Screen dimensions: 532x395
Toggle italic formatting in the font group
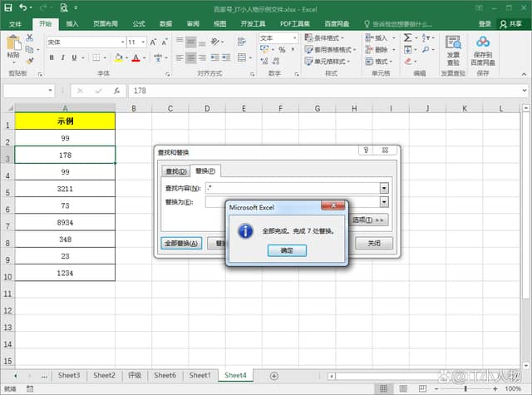click(x=62, y=57)
